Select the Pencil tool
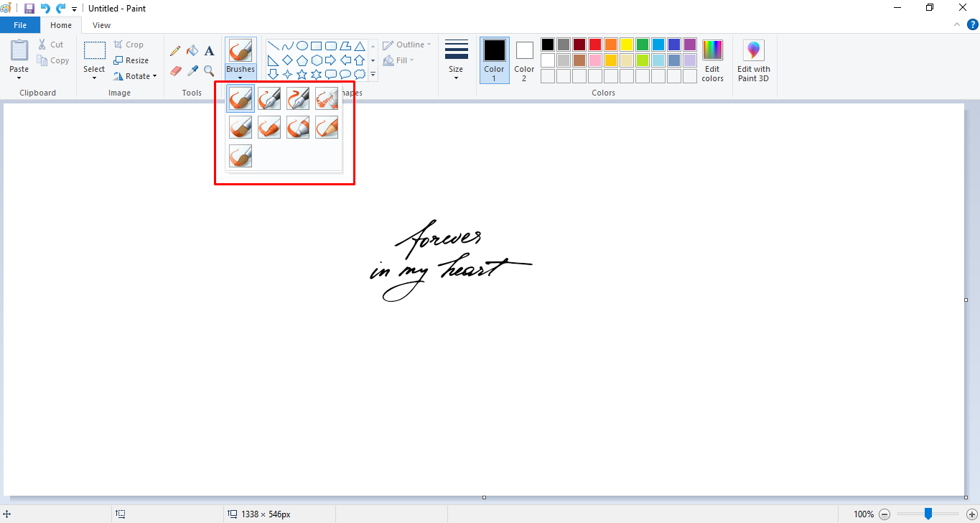 pyautogui.click(x=175, y=50)
